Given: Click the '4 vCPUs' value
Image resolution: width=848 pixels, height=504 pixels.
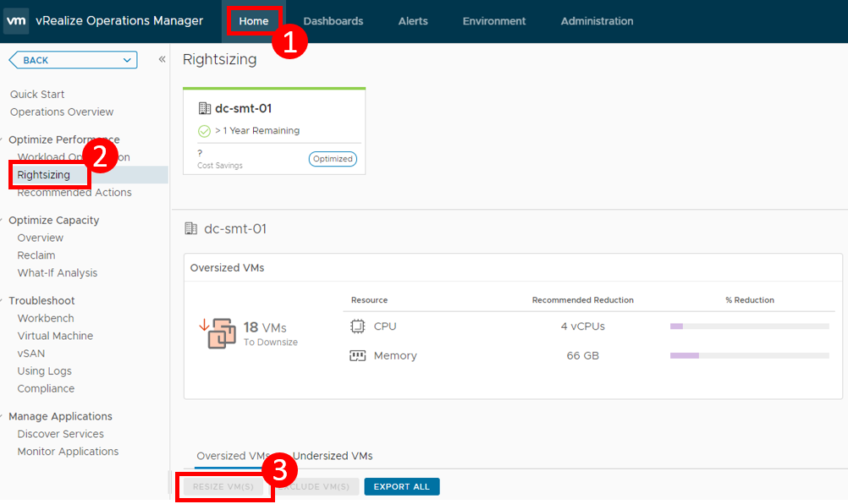Looking at the screenshot, I should [x=582, y=326].
